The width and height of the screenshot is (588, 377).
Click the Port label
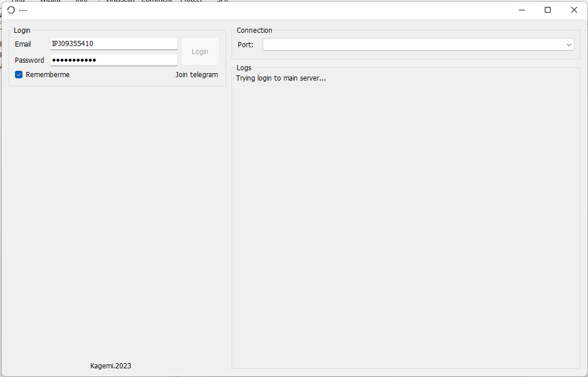pos(245,45)
